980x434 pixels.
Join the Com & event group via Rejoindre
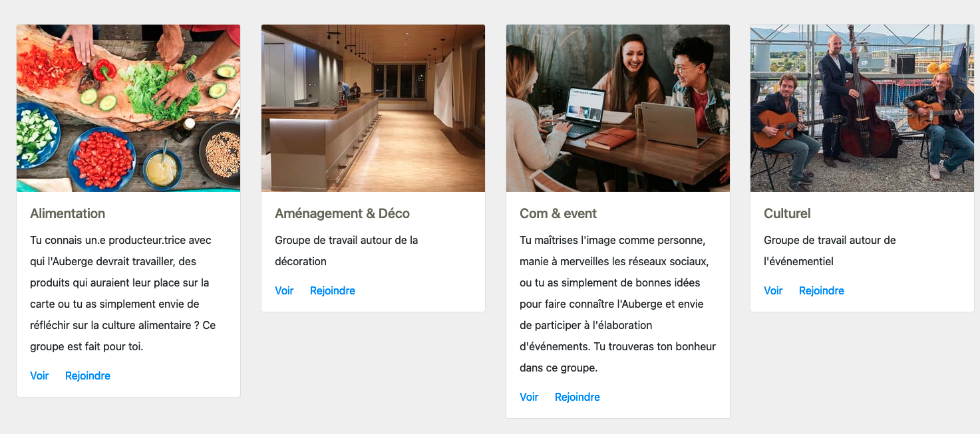point(577,397)
